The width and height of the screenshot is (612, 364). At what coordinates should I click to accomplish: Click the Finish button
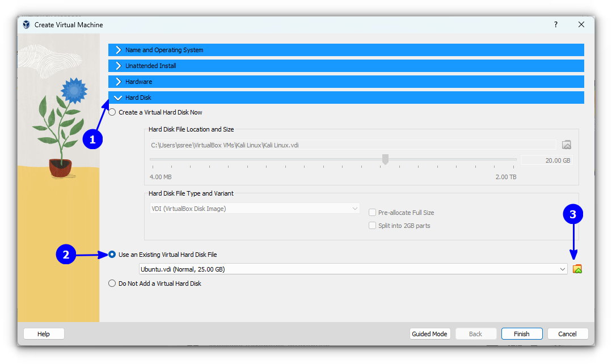coord(521,333)
